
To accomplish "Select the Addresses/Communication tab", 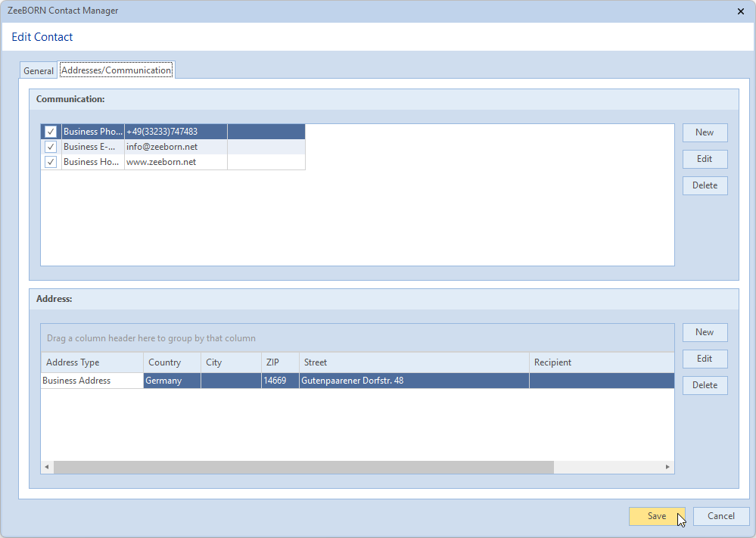I will coord(116,70).
